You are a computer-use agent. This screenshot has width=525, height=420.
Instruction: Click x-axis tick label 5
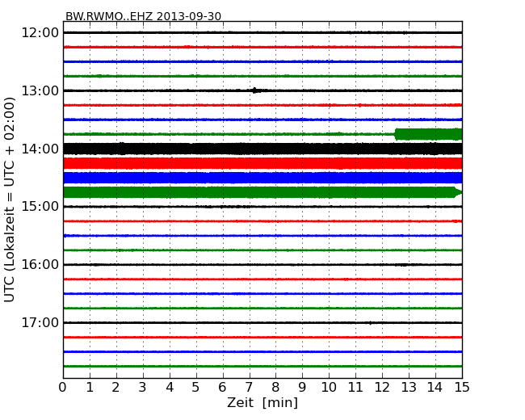point(196,388)
